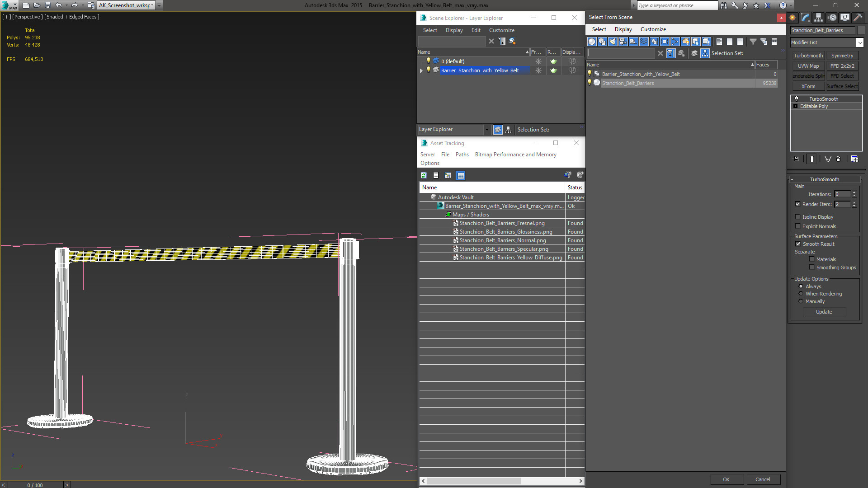Switch Asset Tracking to table view icon
The height and width of the screenshot is (488, 868).
pos(460,175)
